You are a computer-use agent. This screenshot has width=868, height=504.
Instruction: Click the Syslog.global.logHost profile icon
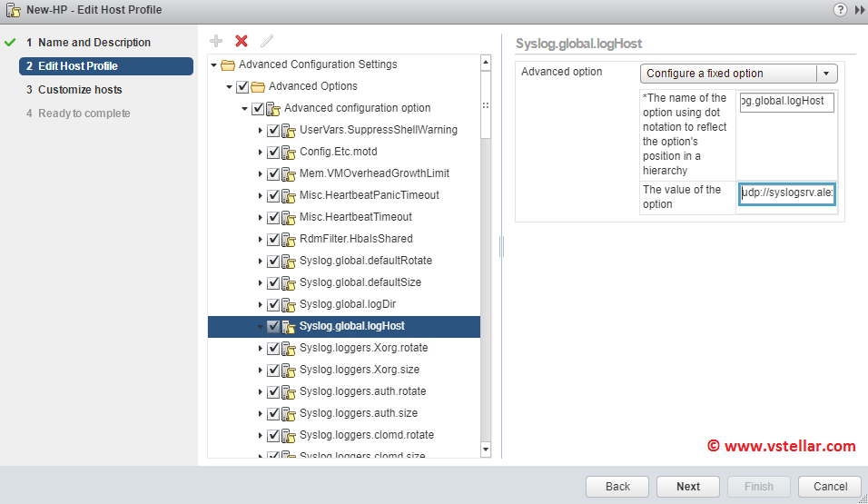(289, 326)
